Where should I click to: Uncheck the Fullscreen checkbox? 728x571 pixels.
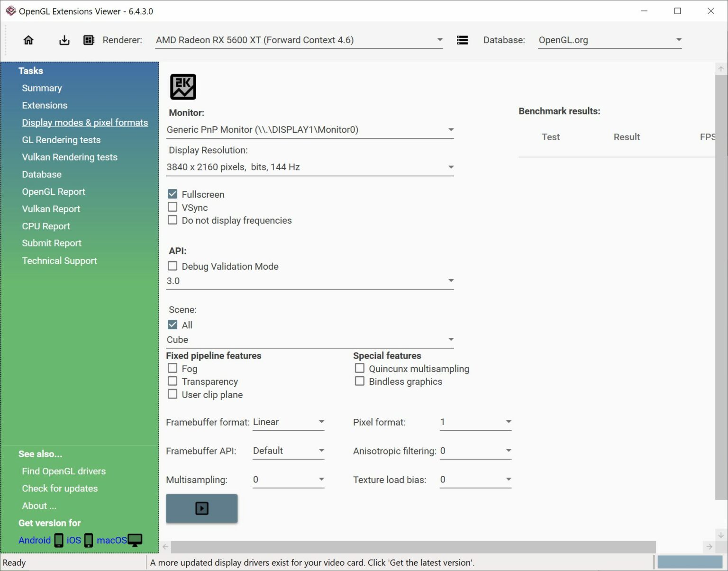(x=173, y=194)
